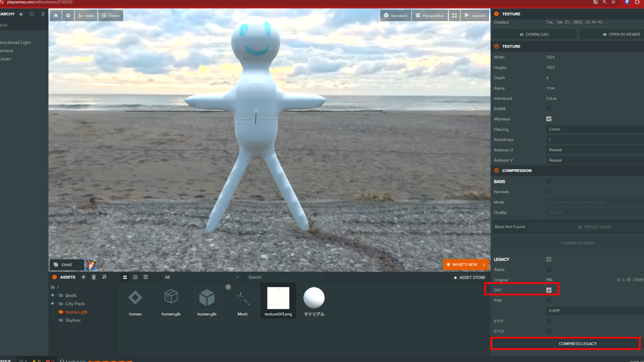
Task: Open the Filtering dropdown set to Linear
Action: [595, 129]
